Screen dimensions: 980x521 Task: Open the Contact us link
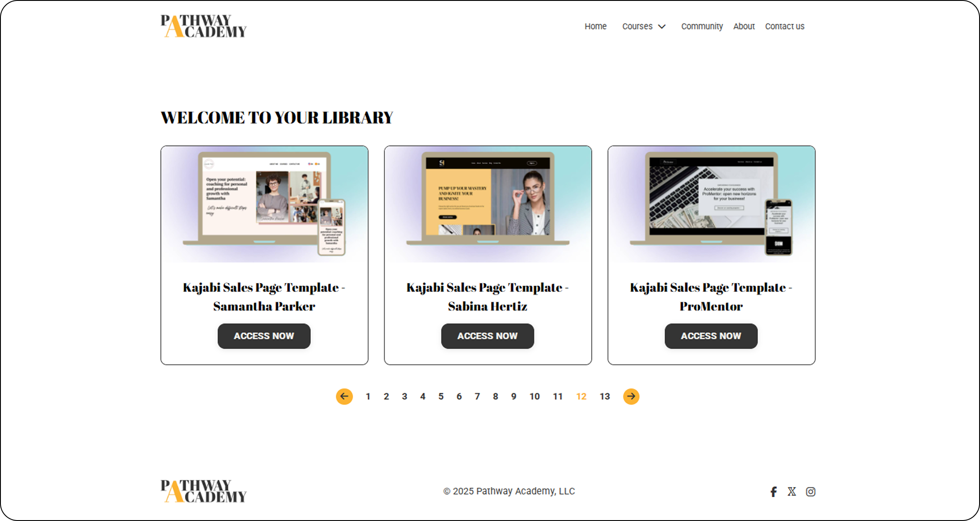[784, 26]
